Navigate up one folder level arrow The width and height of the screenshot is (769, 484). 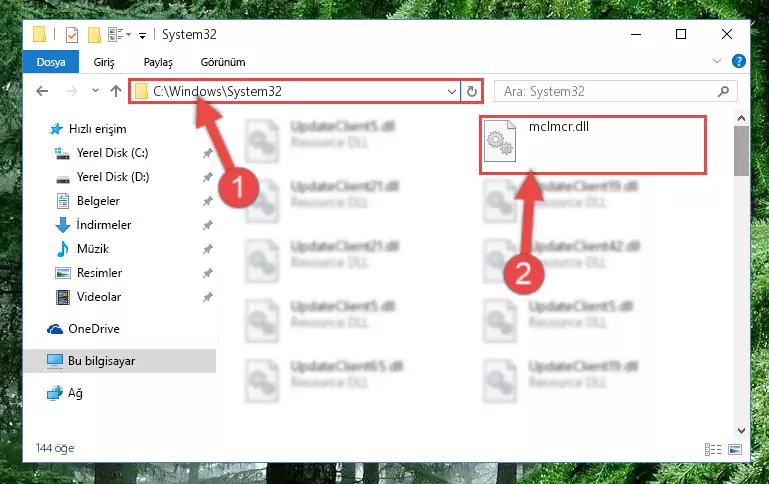[116, 91]
